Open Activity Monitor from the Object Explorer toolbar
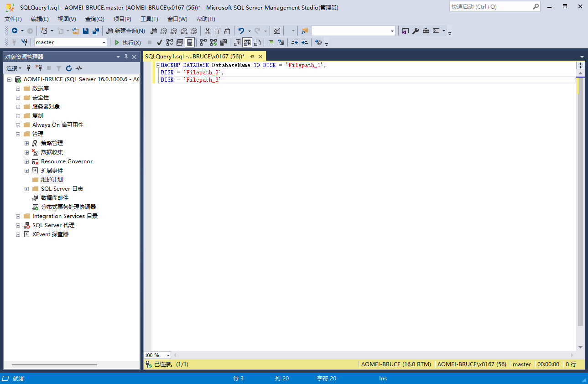 79,68
